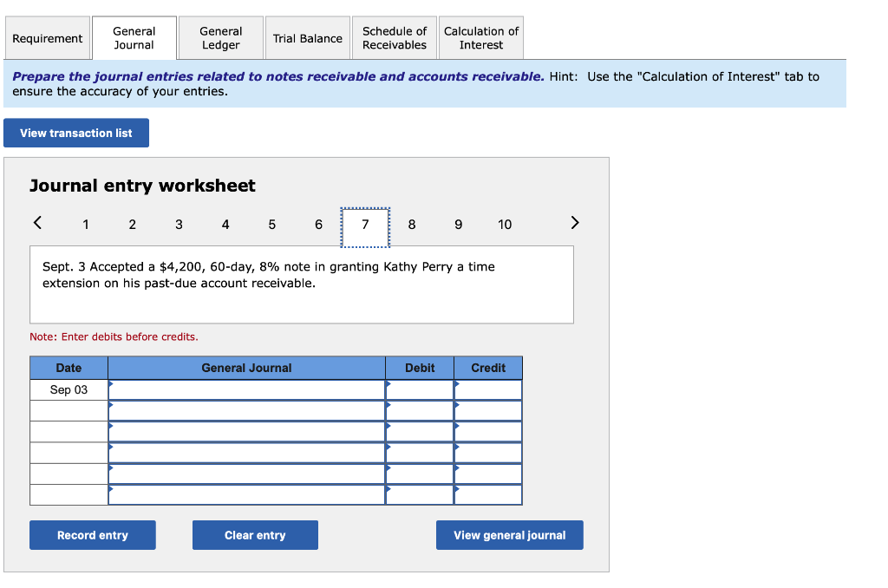Select journal entry number 9
The image size is (888, 588).
click(459, 225)
